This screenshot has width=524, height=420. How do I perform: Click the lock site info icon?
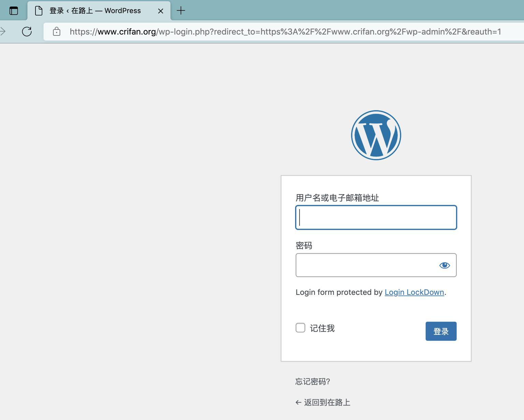point(57,32)
